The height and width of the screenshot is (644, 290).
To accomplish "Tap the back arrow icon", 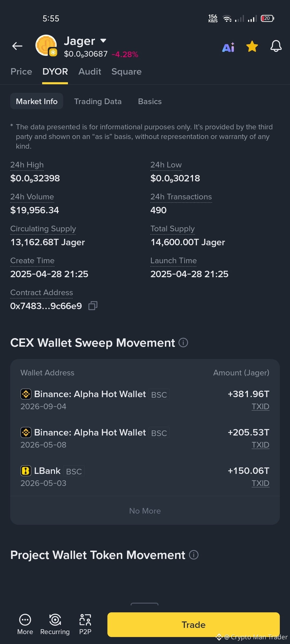I will pos(17,46).
